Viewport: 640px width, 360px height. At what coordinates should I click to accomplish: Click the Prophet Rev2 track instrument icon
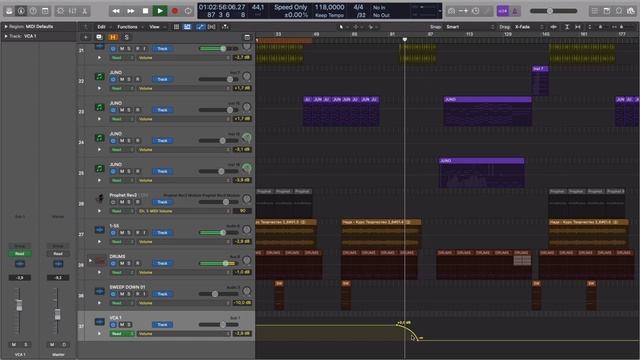100,199
